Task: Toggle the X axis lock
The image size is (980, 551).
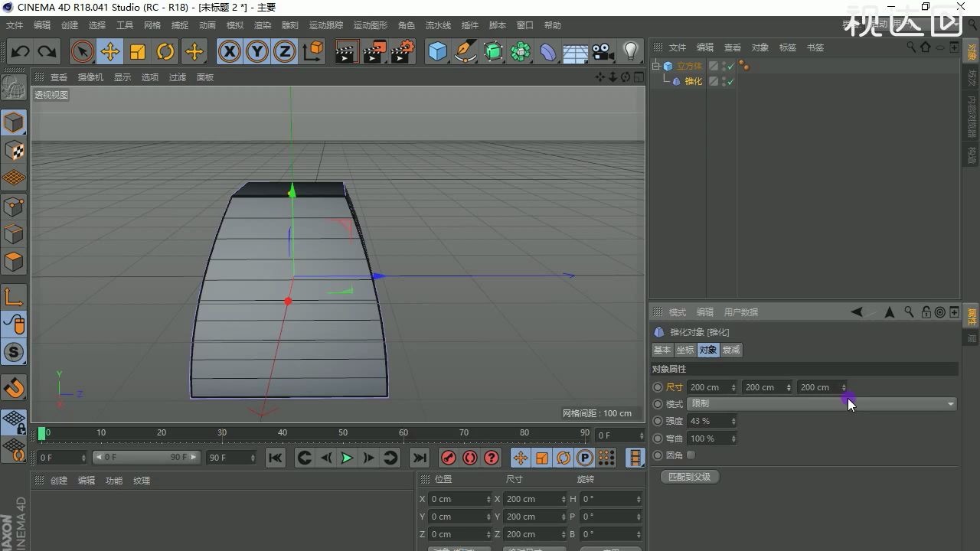Action: [230, 51]
